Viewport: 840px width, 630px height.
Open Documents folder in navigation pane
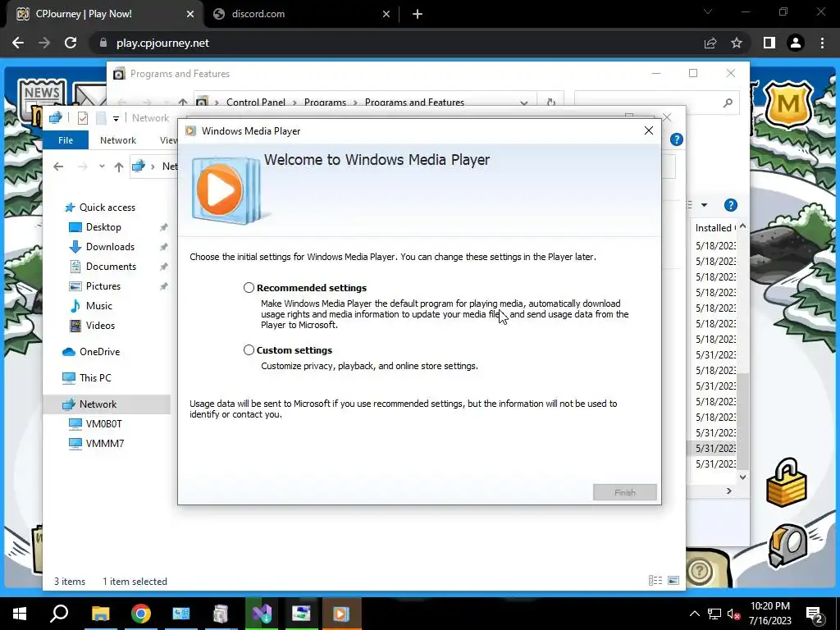(111, 267)
